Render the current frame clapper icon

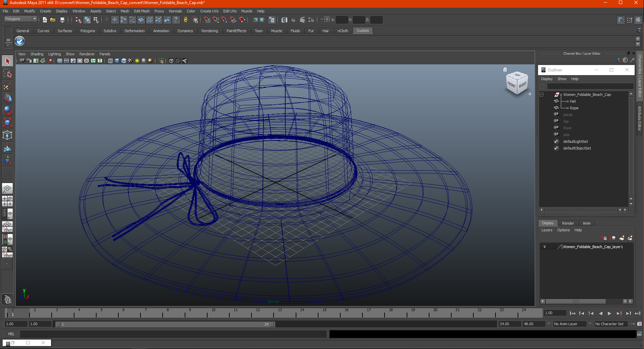293,20
